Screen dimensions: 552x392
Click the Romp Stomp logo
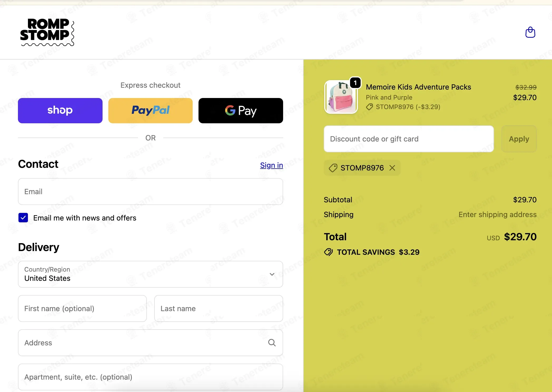click(47, 32)
